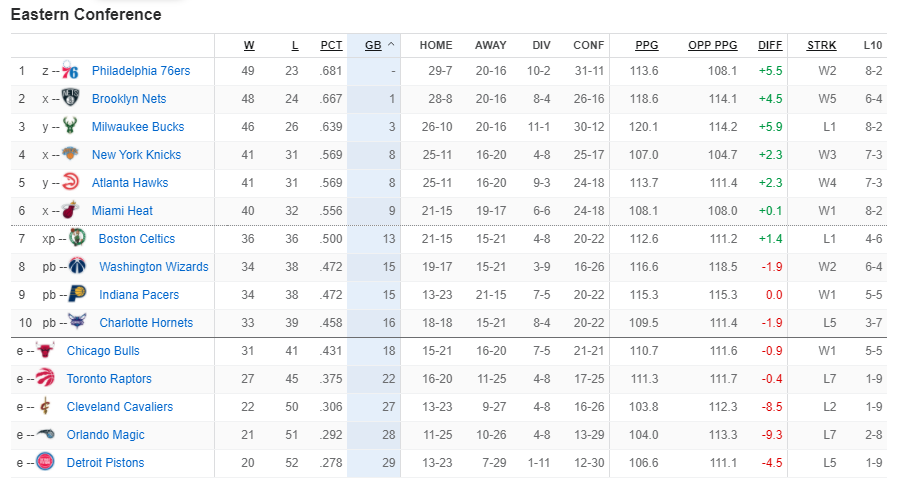
Task: Click the Chicago Bulls logo icon
Action: click(45, 350)
